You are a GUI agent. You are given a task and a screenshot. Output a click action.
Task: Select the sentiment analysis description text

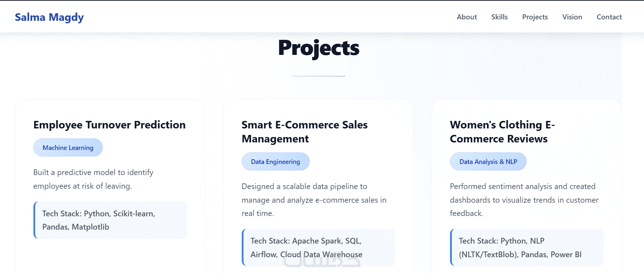[x=524, y=200]
